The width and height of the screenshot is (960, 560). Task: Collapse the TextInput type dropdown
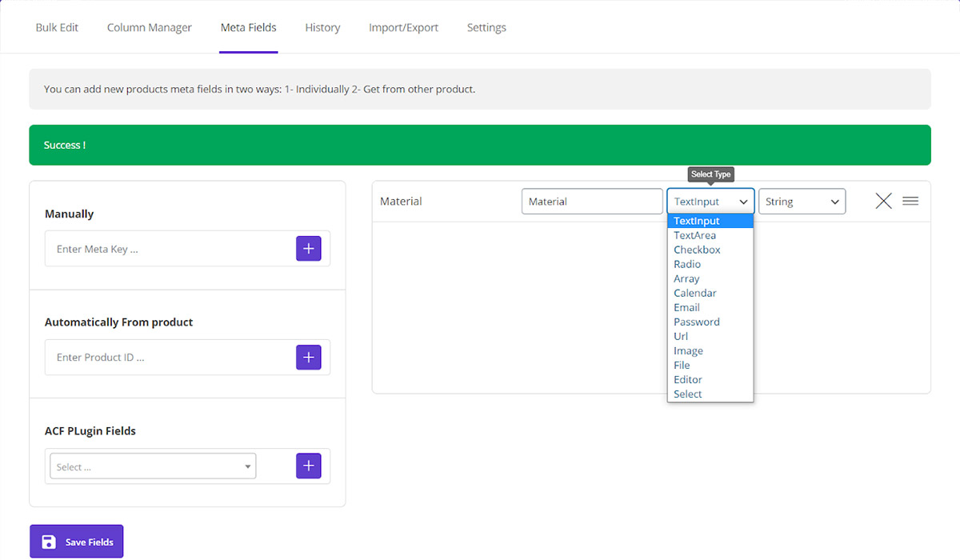coord(710,202)
